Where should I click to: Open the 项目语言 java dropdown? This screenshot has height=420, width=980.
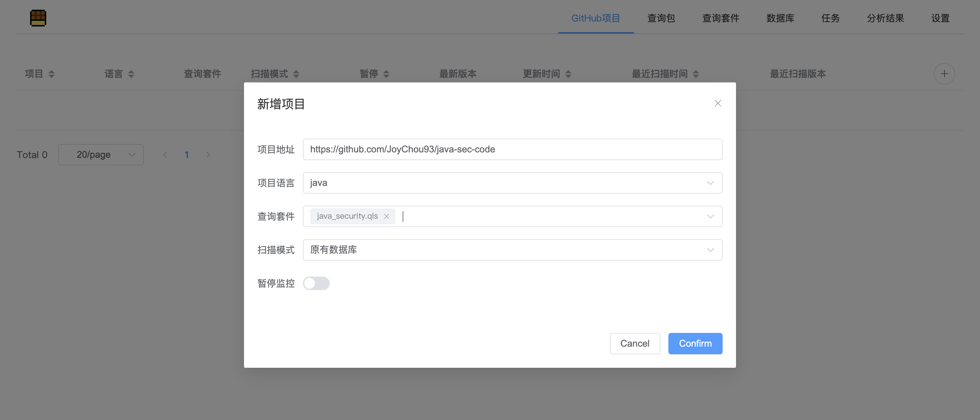point(512,183)
